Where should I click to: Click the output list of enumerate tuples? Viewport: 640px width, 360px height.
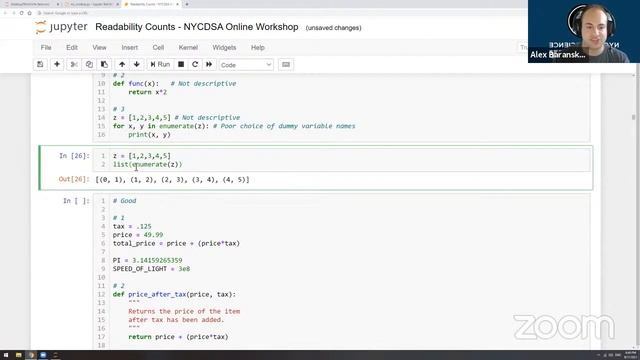tap(172, 180)
